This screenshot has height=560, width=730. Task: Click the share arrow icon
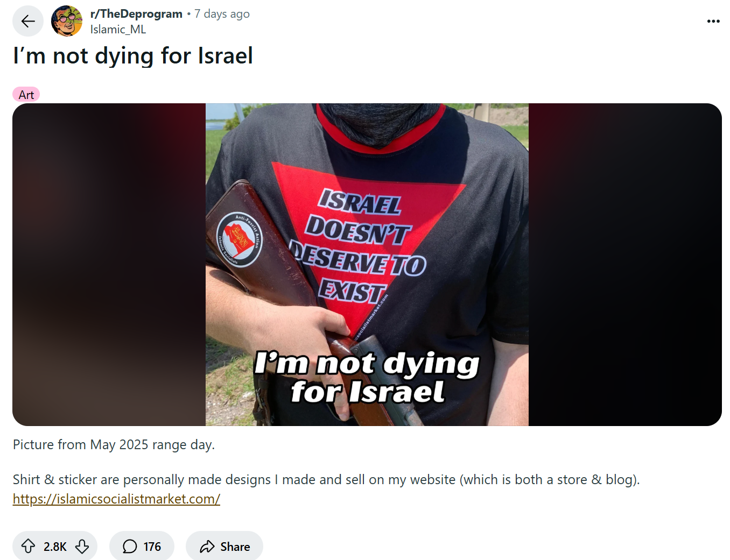207,547
